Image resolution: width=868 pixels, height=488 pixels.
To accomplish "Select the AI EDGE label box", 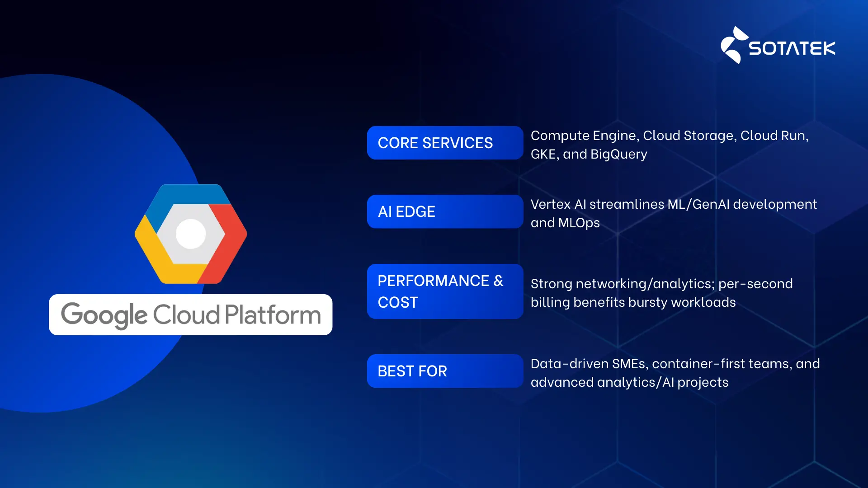I will coord(445,211).
